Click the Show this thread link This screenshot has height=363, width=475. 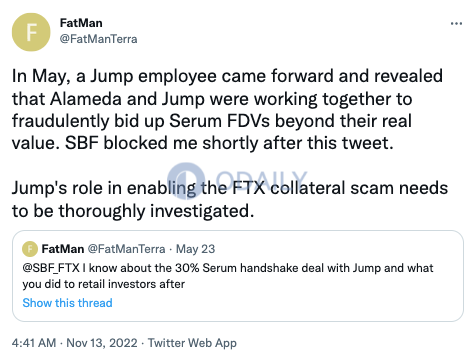tap(67, 303)
